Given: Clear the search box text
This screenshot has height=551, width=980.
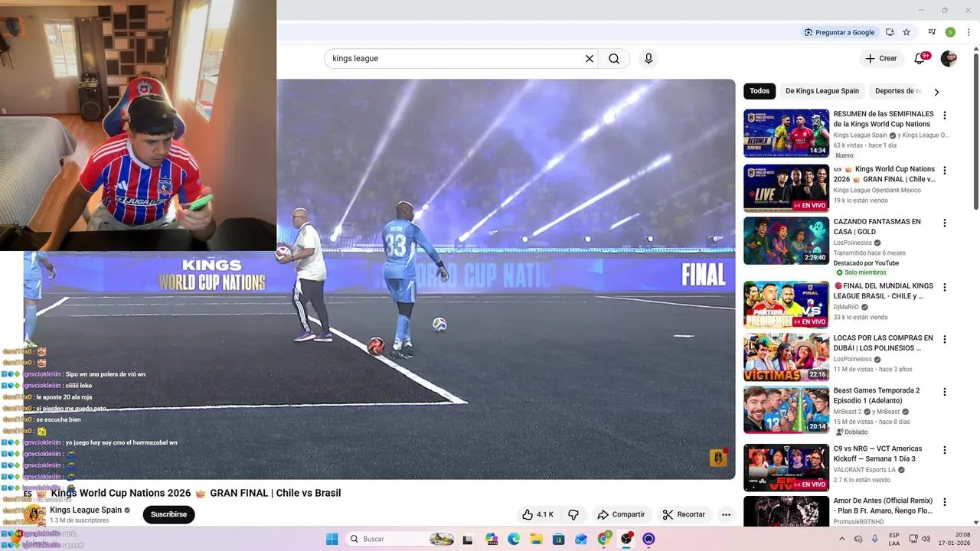Looking at the screenshot, I should [x=590, y=59].
